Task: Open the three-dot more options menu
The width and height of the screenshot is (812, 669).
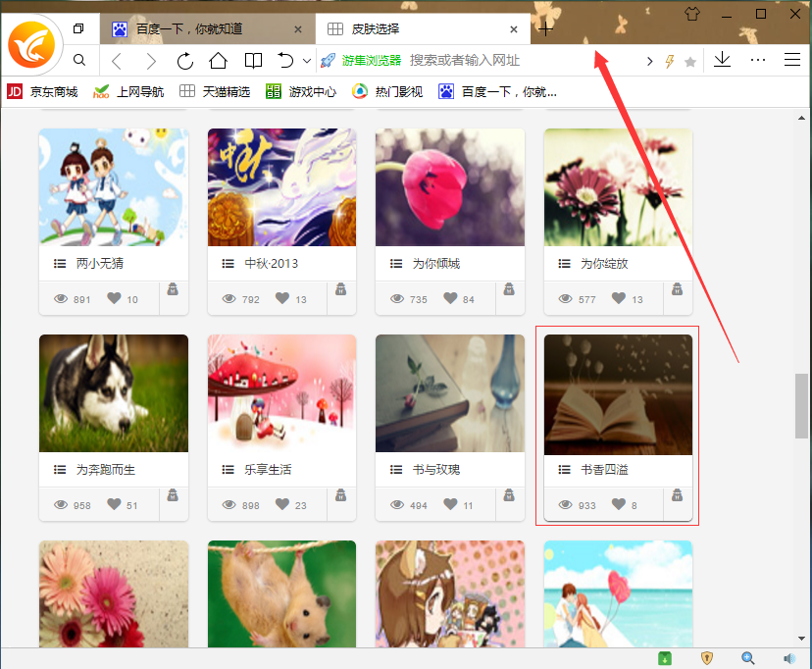Action: coord(758,60)
